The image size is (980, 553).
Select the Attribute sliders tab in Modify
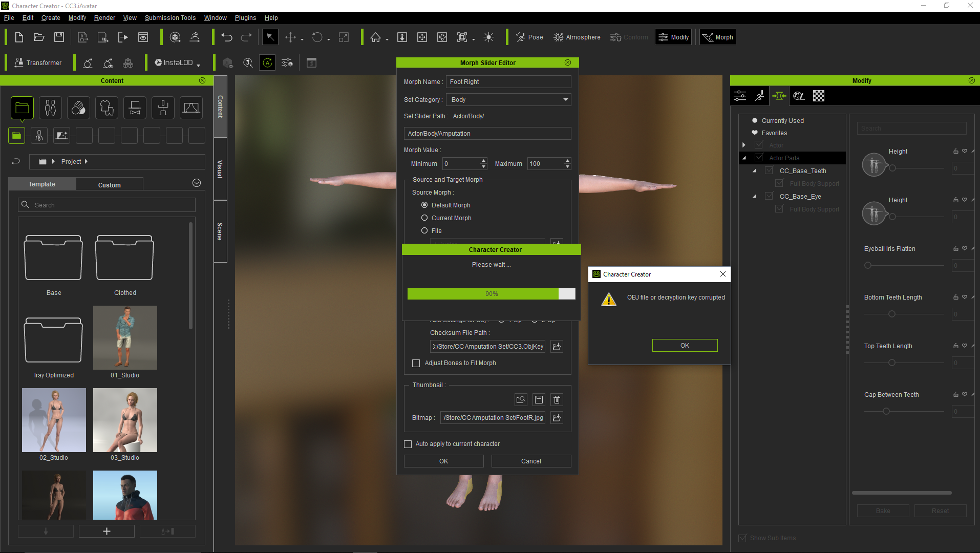740,96
